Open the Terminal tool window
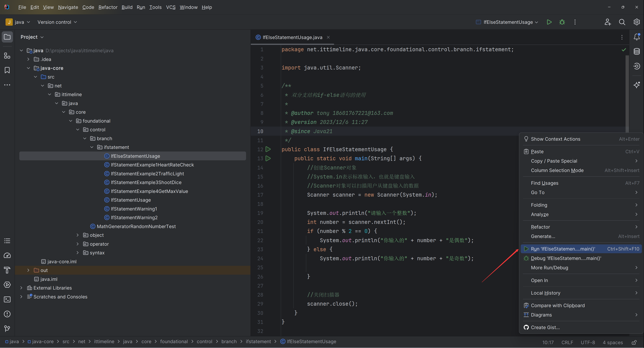Screen dimensions: 644x348 pyautogui.click(x=7, y=299)
